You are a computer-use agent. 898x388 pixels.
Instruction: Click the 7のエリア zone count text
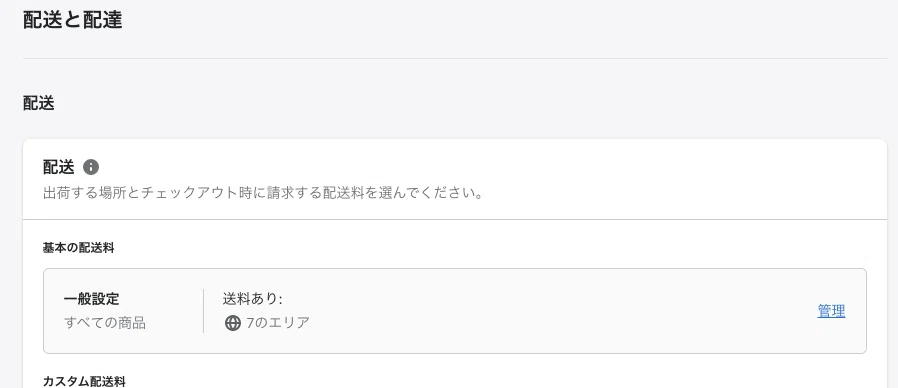278,323
